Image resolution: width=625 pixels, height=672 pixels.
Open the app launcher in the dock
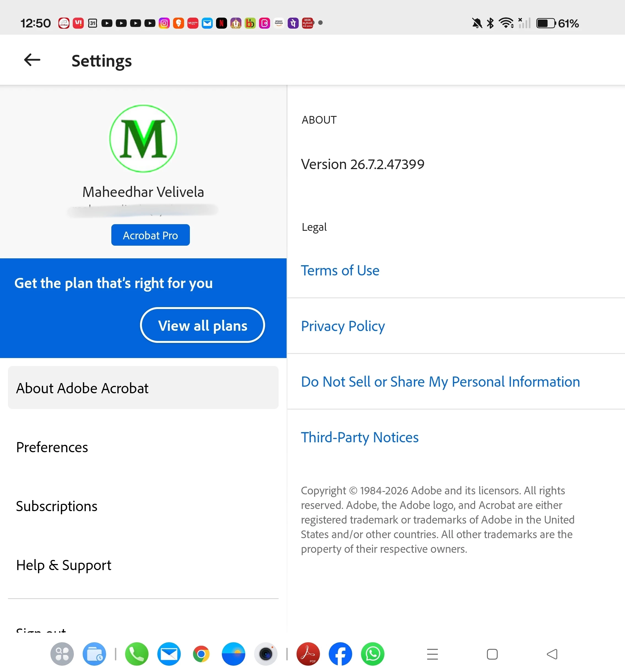pyautogui.click(x=62, y=654)
